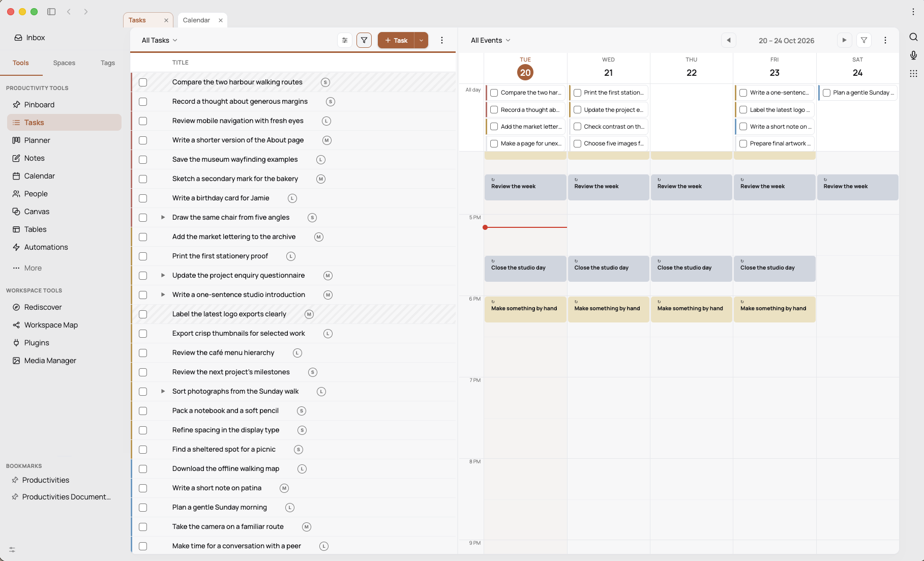Open the Inbox

point(29,38)
